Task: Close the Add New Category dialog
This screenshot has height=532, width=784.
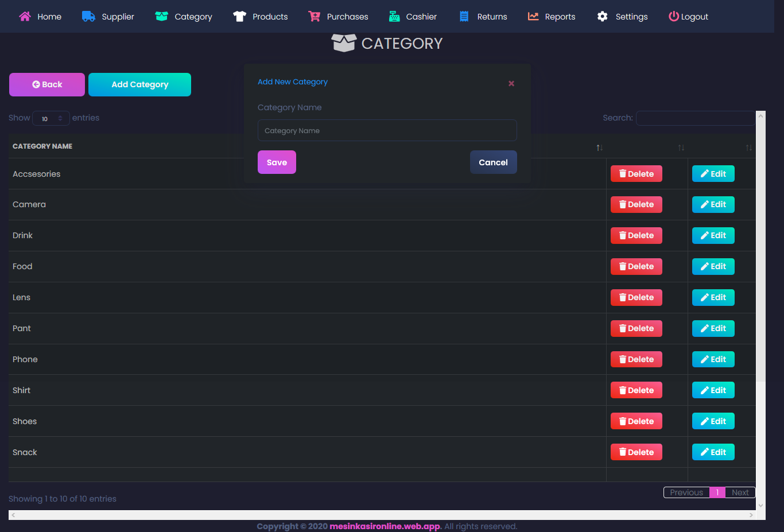Action: click(x=511, y=84)
